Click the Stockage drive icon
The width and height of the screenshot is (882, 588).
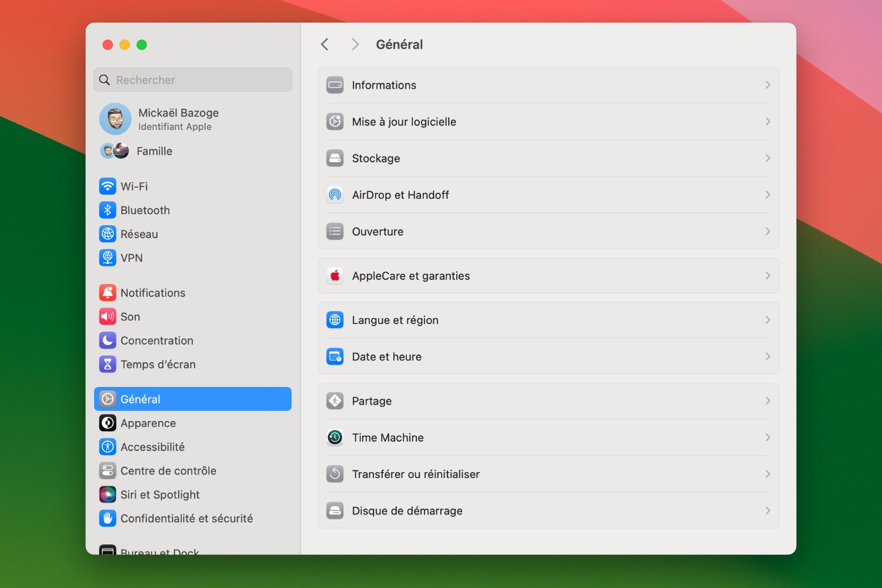pyautogui.click(x=335, y=158)
